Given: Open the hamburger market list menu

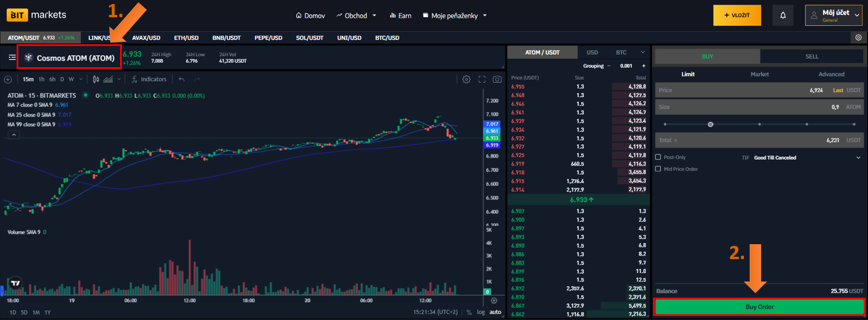Looking at the screenshot, I should [x=12, y=57].
